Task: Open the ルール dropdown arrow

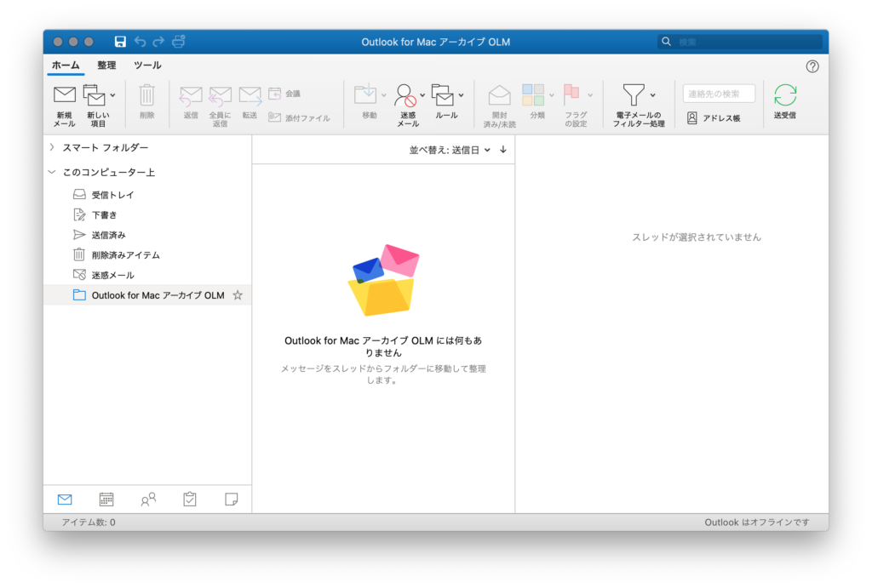Action: pyautogui.click(x=461, y=95)
